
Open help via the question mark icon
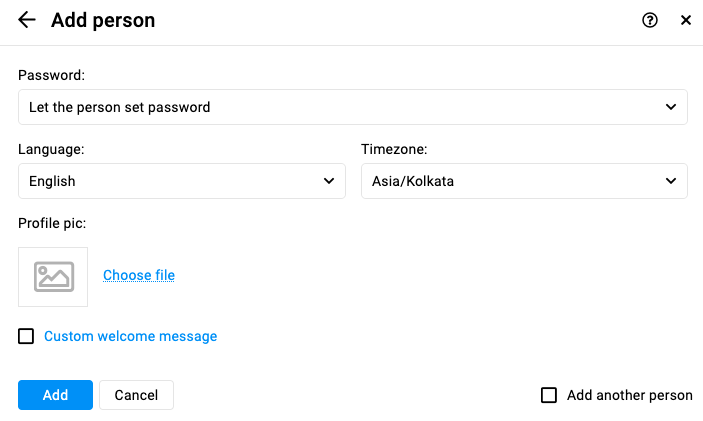click(x=650, y=20)
